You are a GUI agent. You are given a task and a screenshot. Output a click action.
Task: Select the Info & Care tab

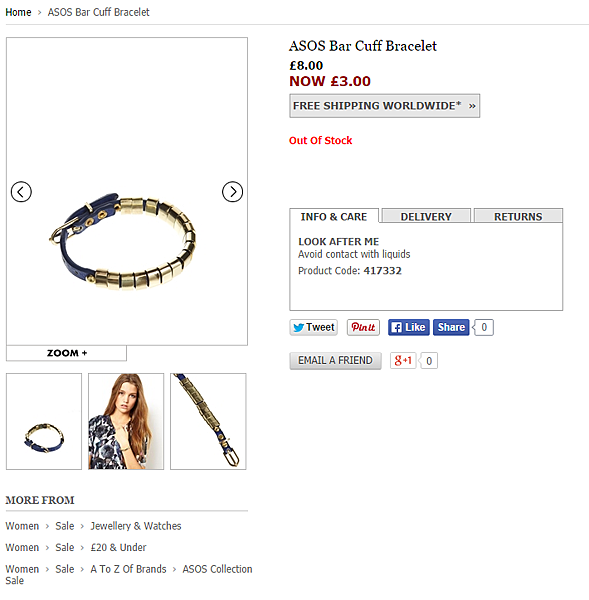(334, 216)
